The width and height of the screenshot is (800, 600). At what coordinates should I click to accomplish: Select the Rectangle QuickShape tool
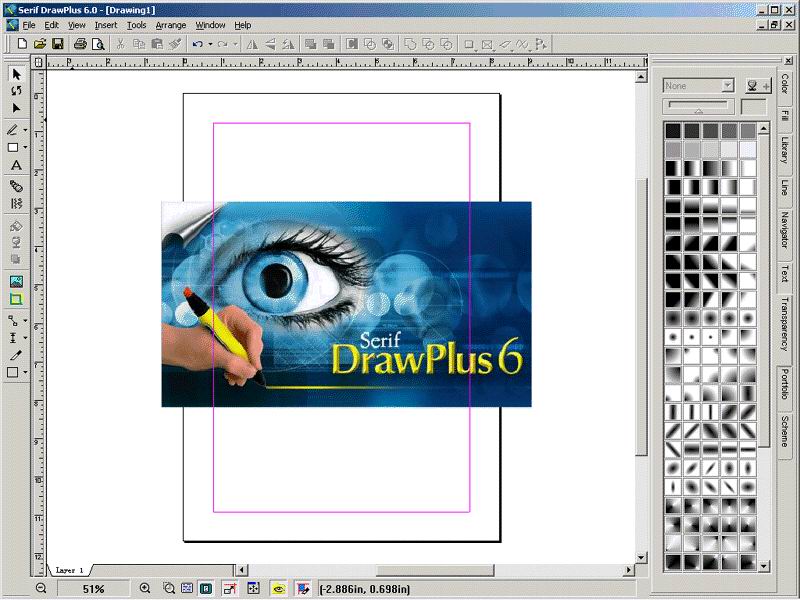click(13, 147)
